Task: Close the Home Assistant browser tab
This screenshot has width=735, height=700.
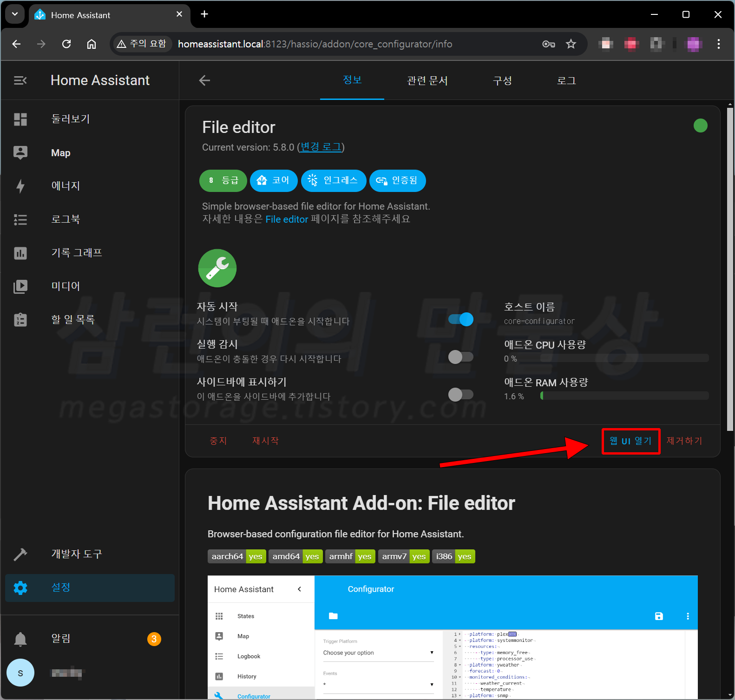Action: (179, 14)
